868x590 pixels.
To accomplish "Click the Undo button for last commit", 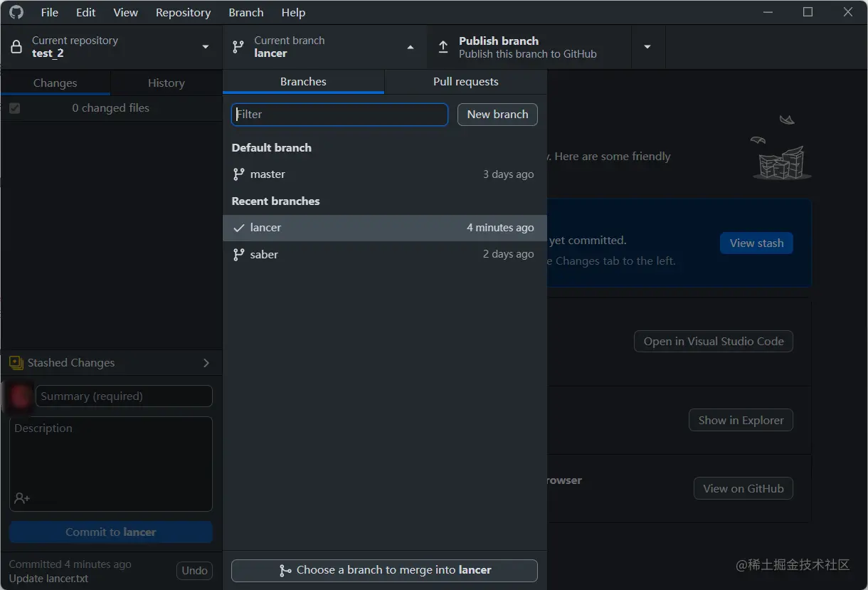I will 194,570.
